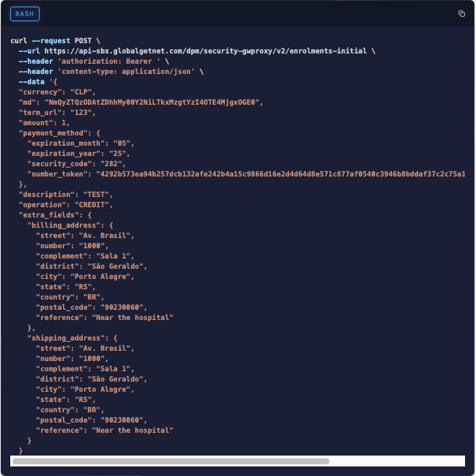The image size is (476, 476).
Task: Select the BASH language label
Action: pos(25,14)
